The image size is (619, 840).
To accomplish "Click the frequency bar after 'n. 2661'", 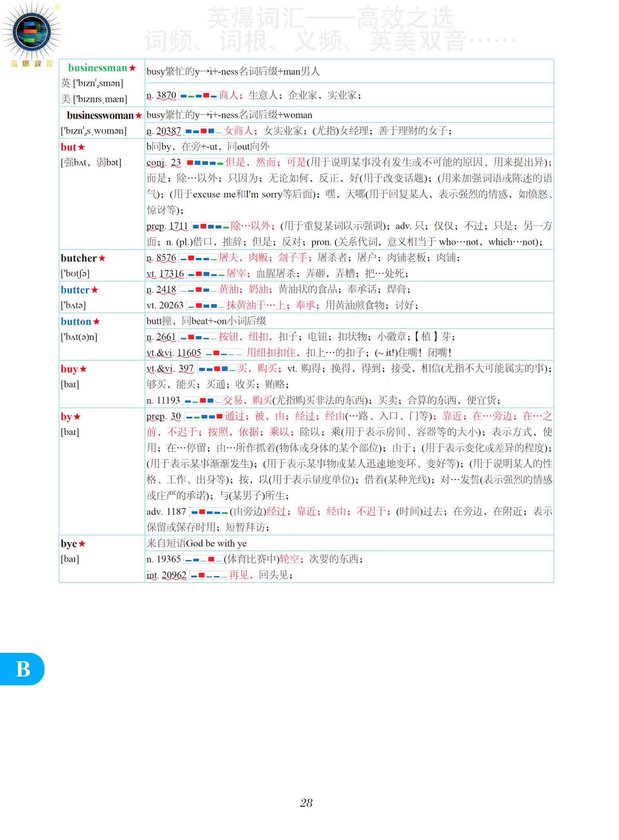I will pyautogui.click(x=198, y=337).
